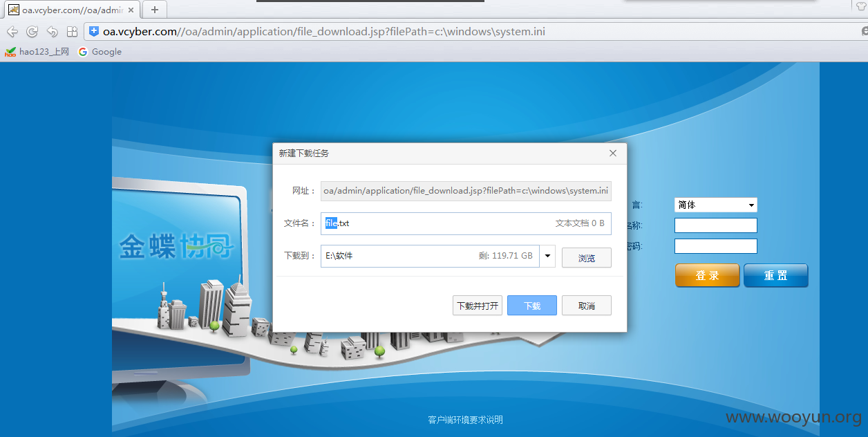
Task: Open the hao123_上网 bookmark
Action: click(x=37, y=52)
